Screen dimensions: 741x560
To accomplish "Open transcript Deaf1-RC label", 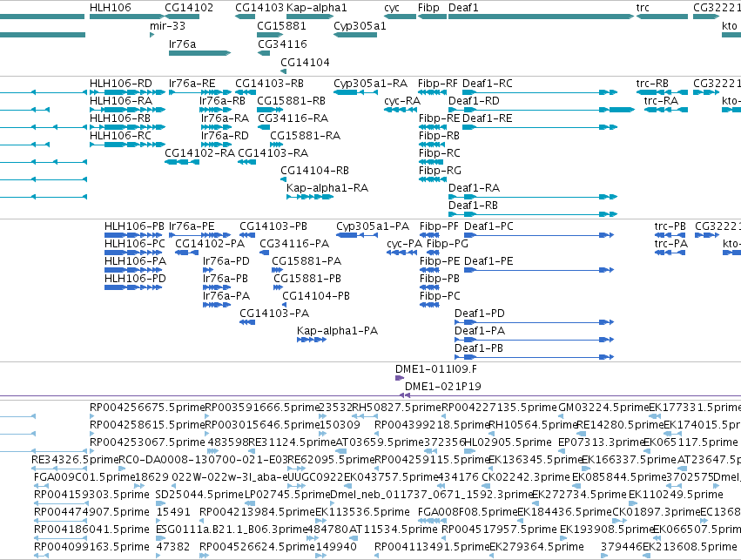I will tap(488, 84).
